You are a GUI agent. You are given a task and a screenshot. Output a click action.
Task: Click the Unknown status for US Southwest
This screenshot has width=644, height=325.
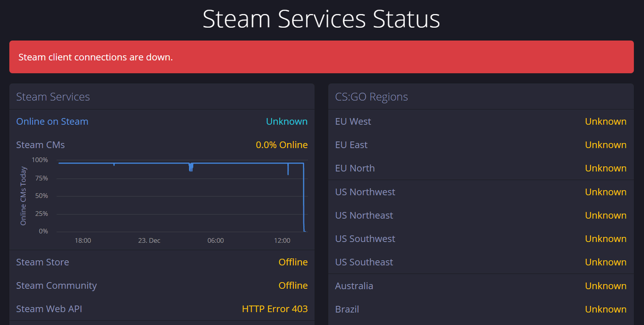point(606,239)
